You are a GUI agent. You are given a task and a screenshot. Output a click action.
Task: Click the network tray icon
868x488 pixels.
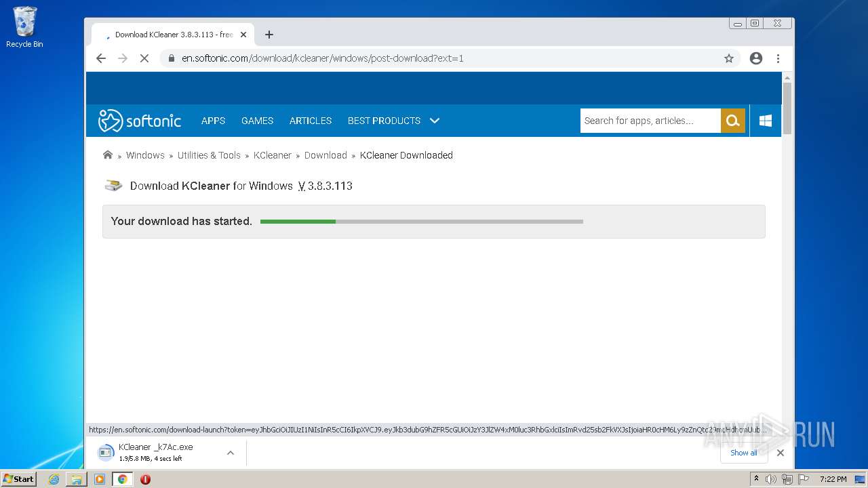click(x=787, y=479)
